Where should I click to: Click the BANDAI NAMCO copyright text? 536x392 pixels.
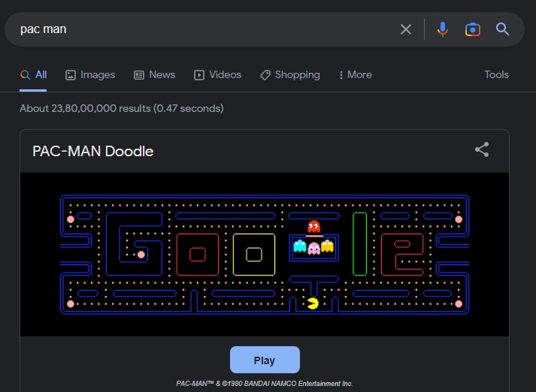[265, 384]
